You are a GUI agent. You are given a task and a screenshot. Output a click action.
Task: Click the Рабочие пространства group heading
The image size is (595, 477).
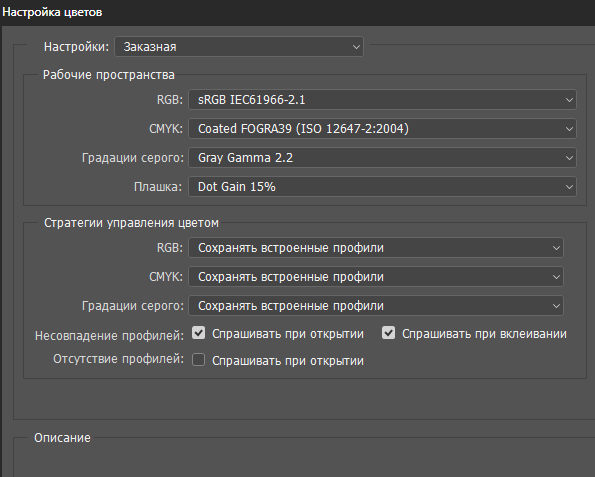pos(109,75)
